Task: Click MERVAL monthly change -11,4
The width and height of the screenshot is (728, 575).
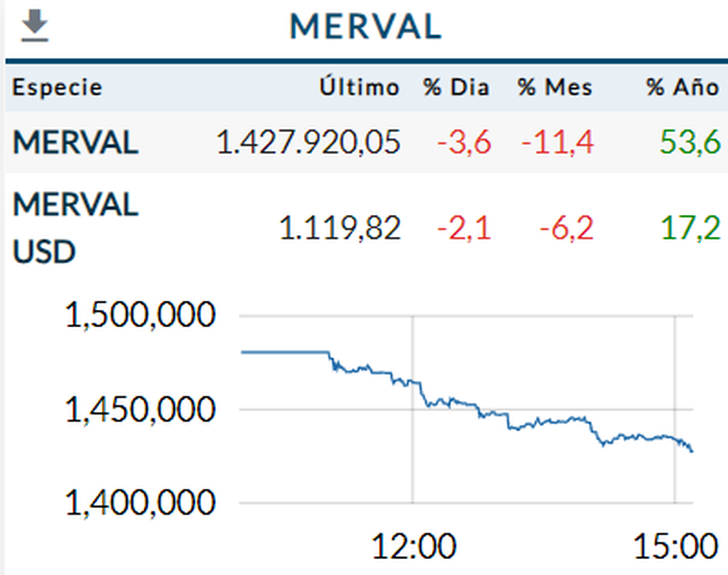Action: pyautogui.click(x=557, y=143)
